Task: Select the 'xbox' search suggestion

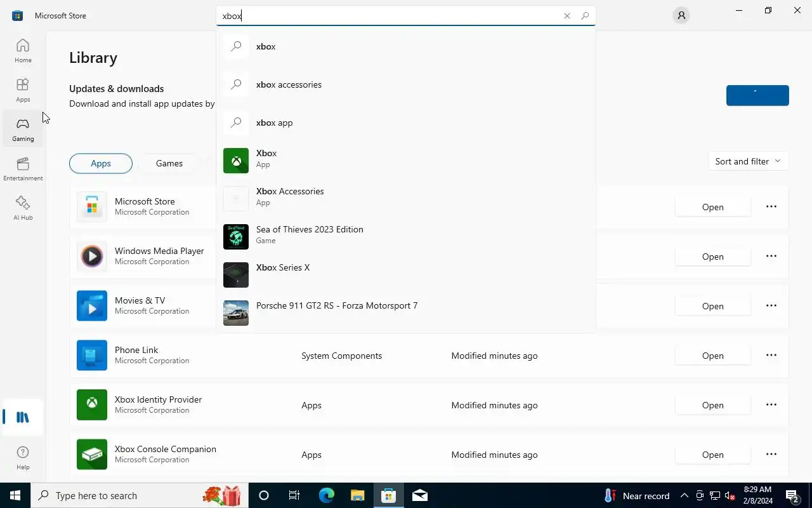Action: point(406,46)
